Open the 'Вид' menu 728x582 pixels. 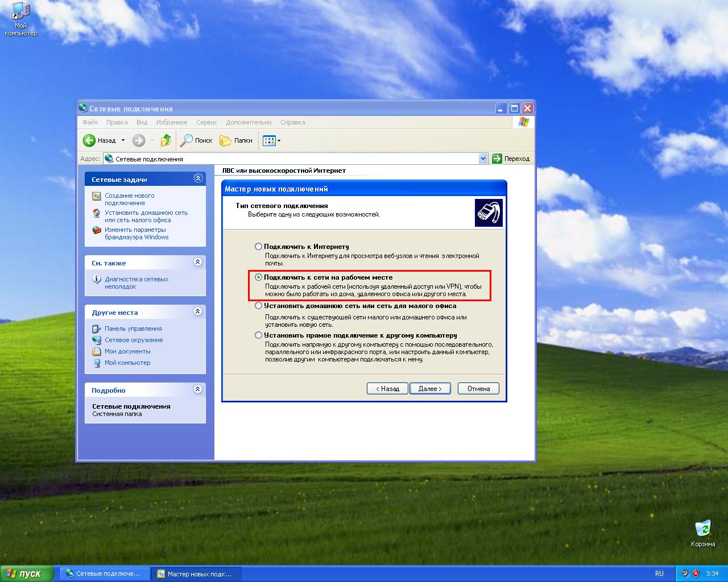(142, 122)
